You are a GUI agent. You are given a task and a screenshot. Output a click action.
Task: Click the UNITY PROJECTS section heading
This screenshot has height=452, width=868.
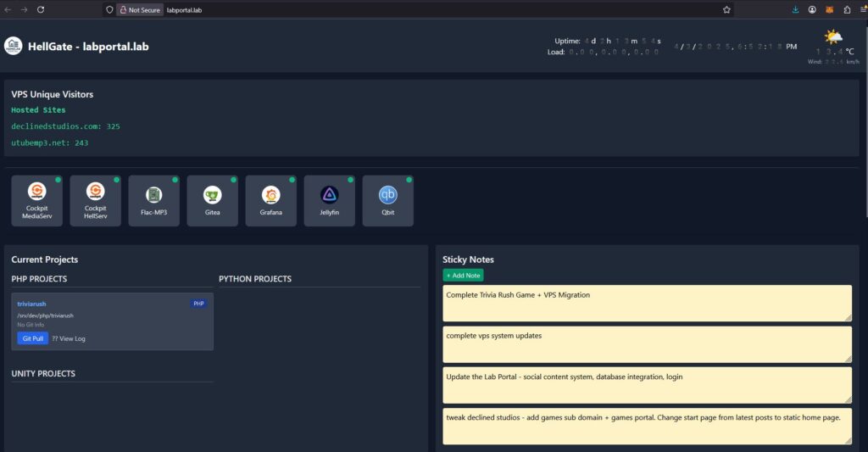coord(43,373)
